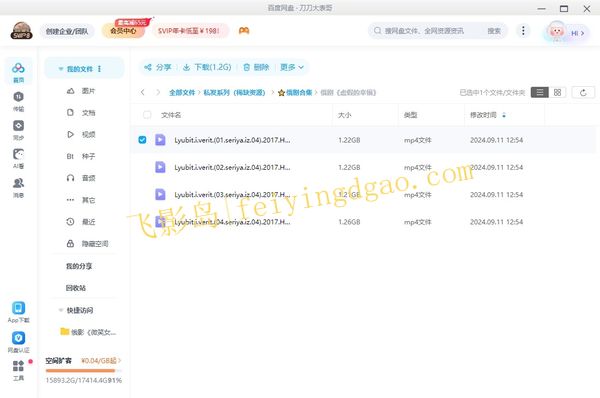
Task: Click the file name column header
Action: [171, 115]
